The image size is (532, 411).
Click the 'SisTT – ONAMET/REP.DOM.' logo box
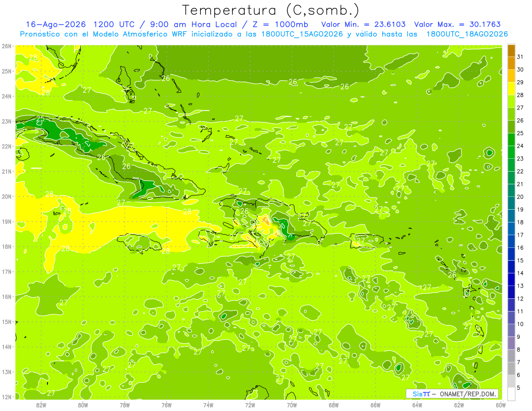(x=452, y=394)
